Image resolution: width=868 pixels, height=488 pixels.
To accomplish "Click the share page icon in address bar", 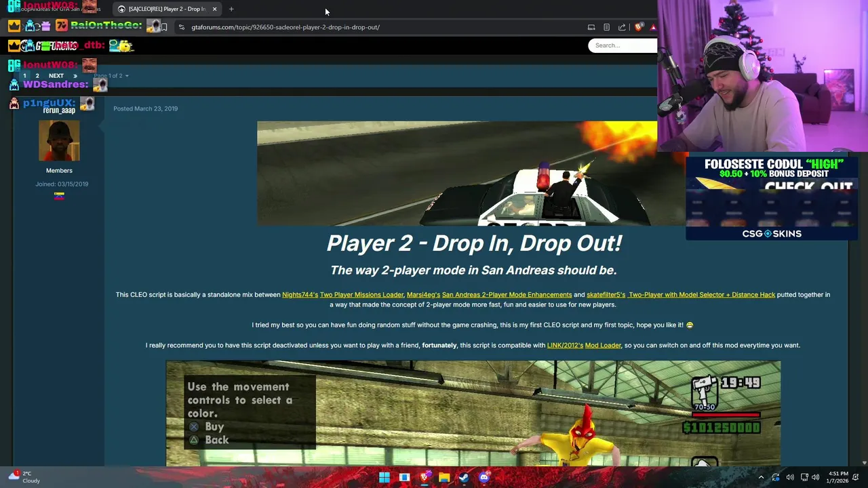I will pyautogui.click(x=622, y=27).
